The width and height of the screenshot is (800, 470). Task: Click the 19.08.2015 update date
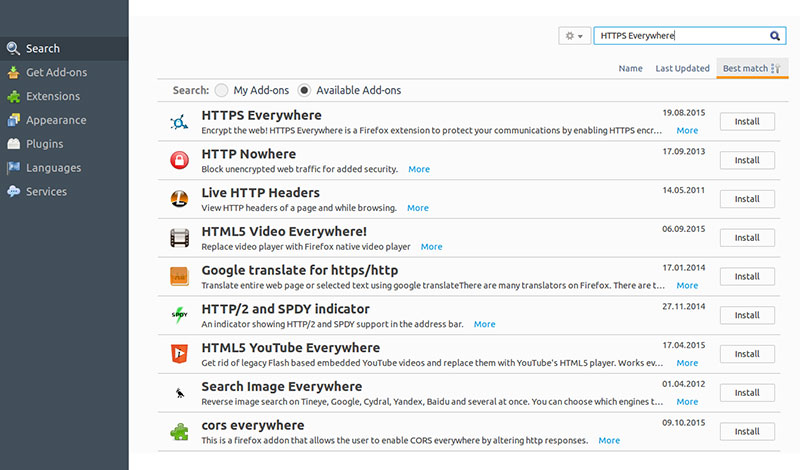tap(684, 113)
